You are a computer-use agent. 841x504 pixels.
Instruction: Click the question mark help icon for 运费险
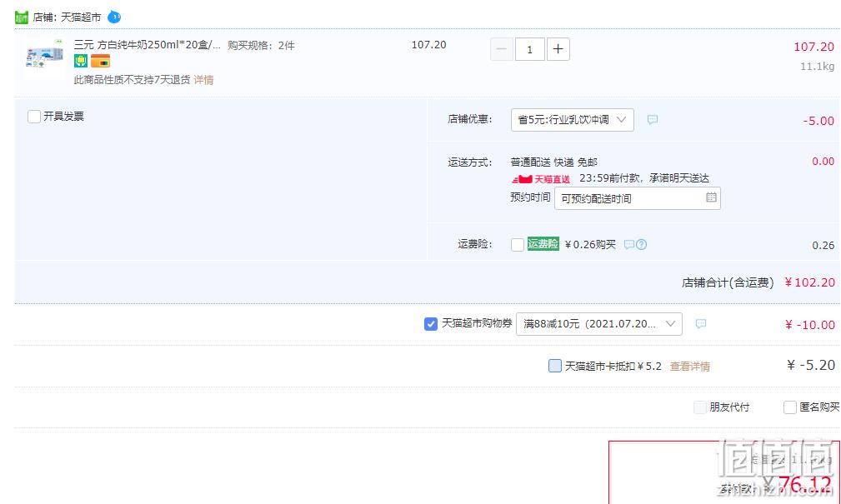point(642,244)
